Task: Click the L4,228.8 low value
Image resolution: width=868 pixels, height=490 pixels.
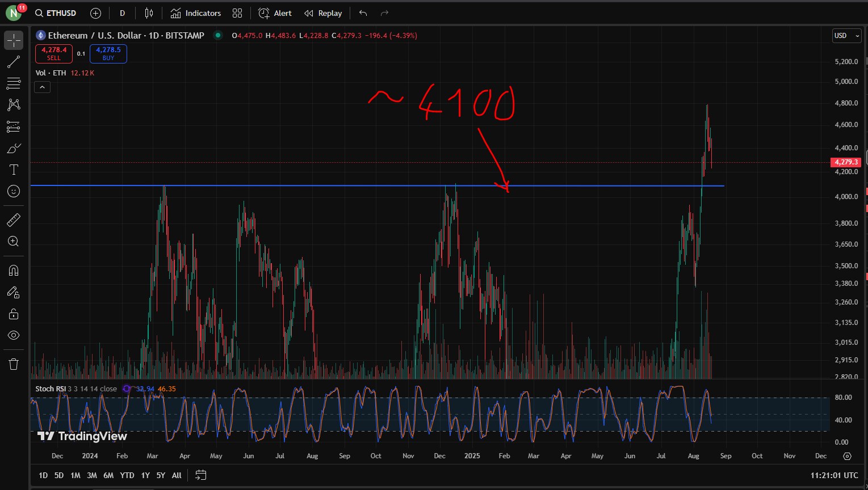Action: [x=313, y=35]
